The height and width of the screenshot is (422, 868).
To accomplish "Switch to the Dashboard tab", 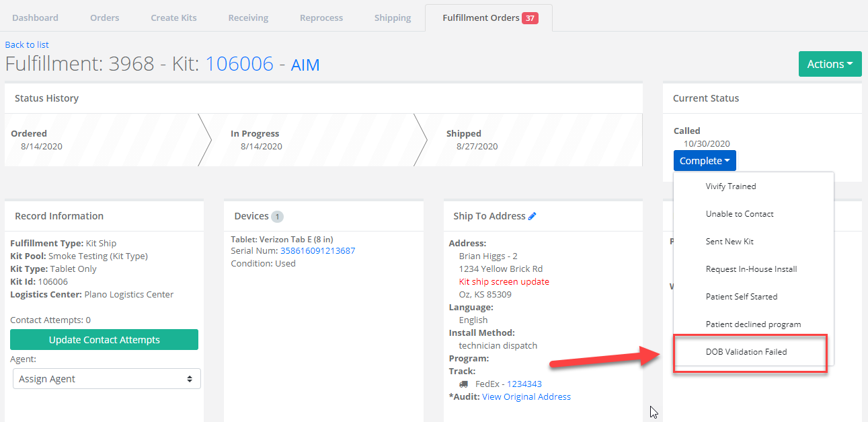I will pyautogui.click(x=35, y=17).
